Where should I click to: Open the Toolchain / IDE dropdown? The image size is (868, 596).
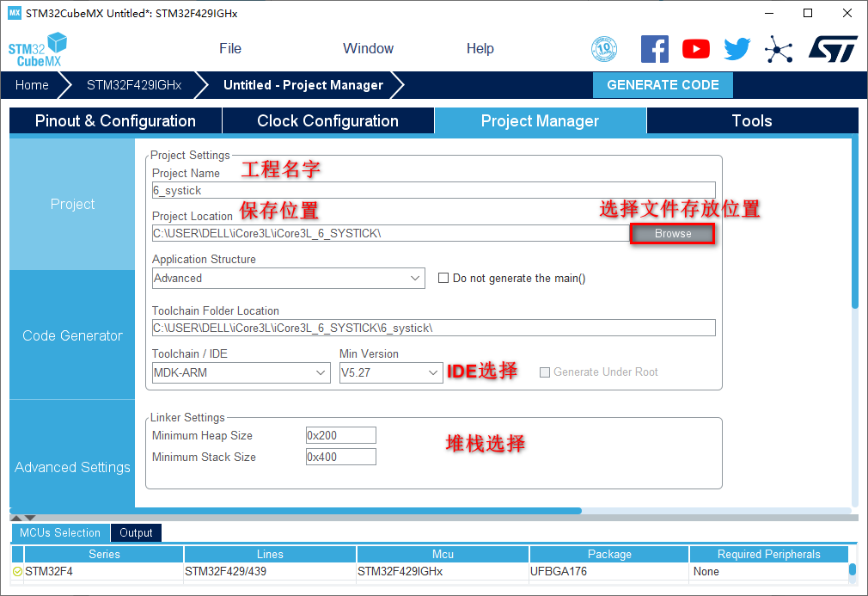tap(321, 372)
